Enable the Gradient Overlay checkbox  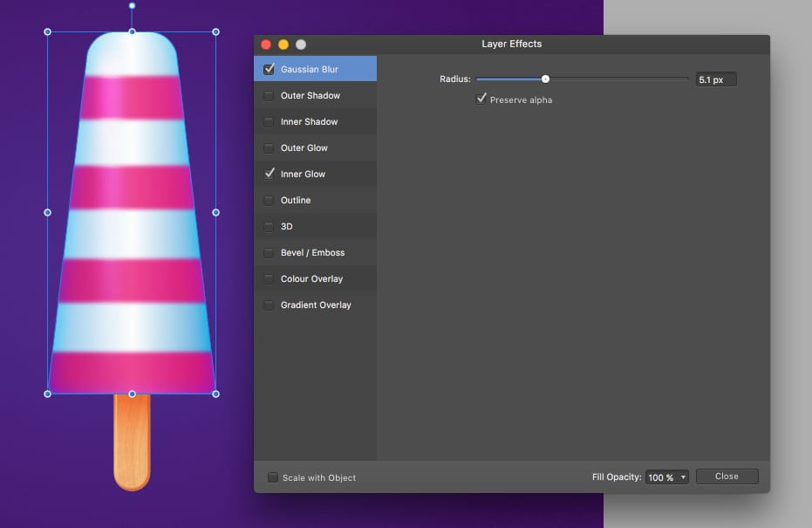[269, 305]
